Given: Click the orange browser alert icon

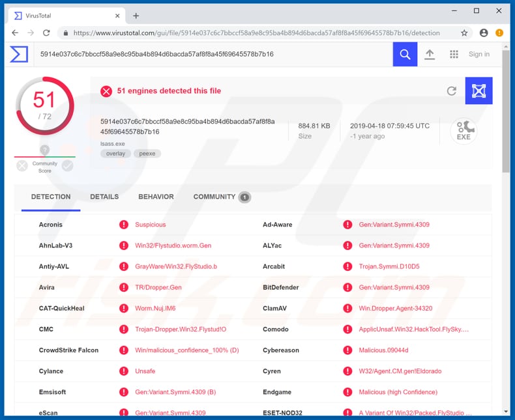Looking at the screenshot, I should 499,33.
